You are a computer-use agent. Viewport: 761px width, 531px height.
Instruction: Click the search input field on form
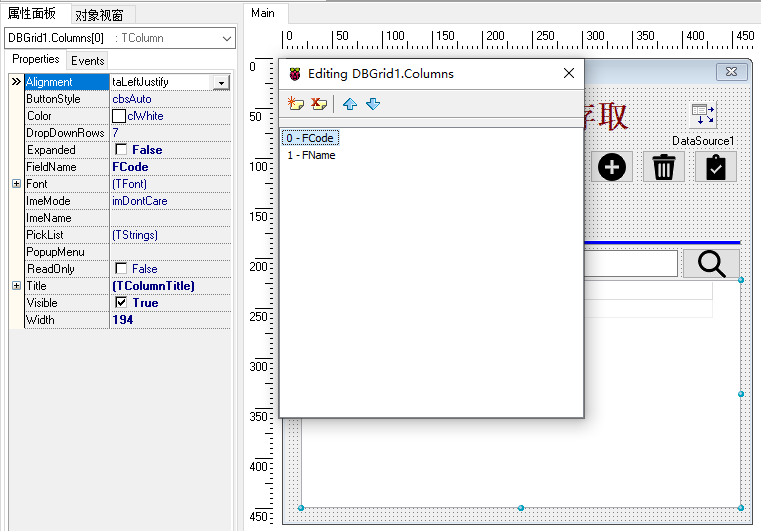click(630, 264)
